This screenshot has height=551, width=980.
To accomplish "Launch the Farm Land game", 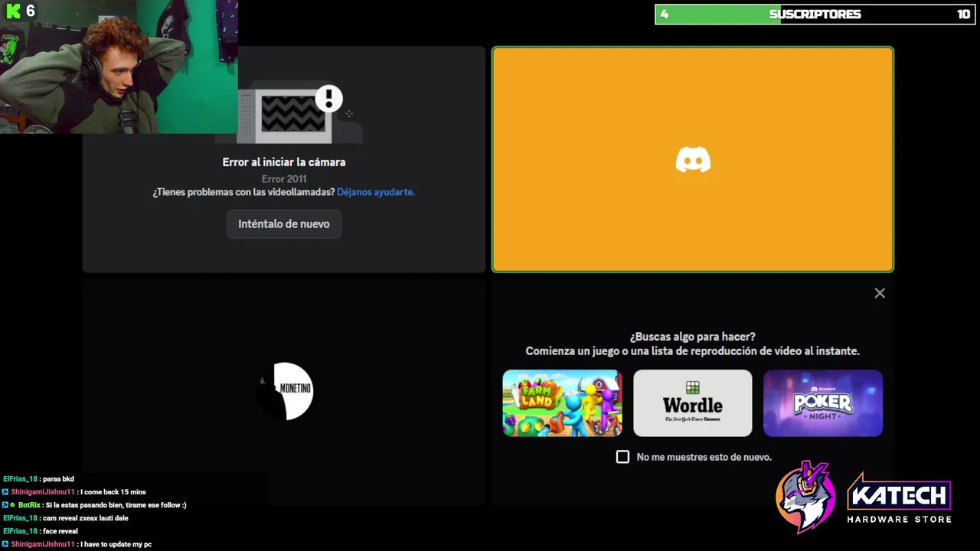I will [x=562, y=403].
